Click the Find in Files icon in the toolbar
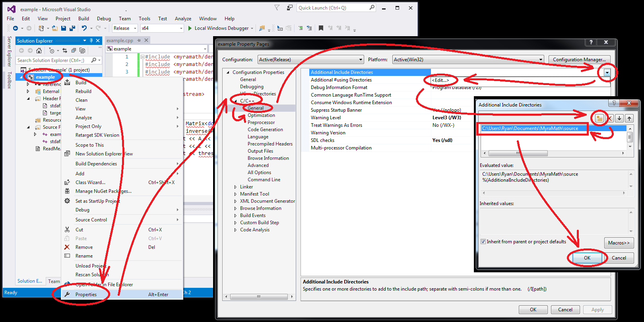644x322 pixels. tap(262, 28)
